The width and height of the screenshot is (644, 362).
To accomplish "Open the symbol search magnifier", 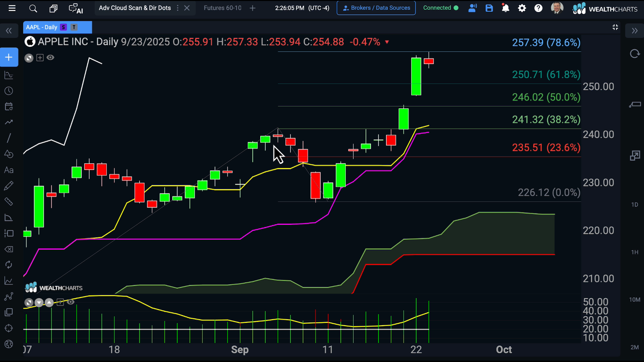I will coord(33,8).
